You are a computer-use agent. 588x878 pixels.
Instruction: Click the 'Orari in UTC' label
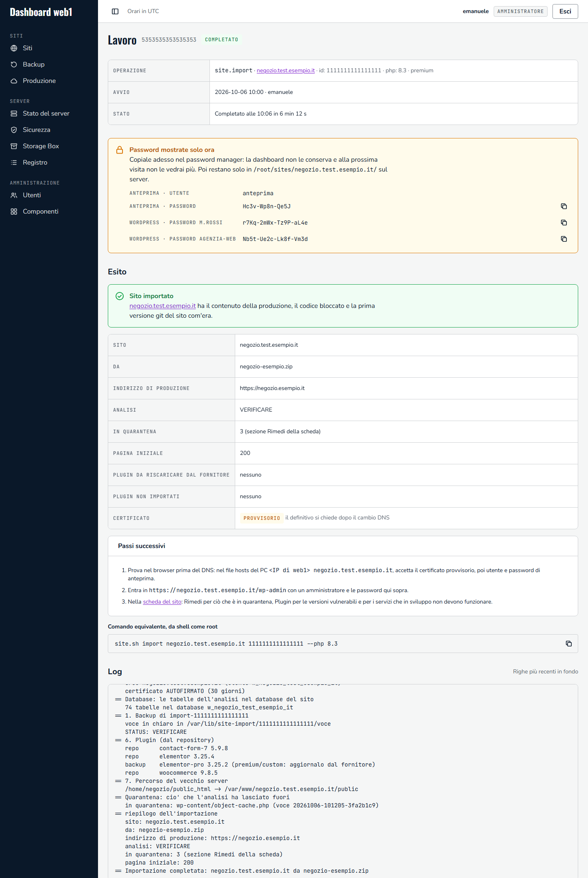143,11
